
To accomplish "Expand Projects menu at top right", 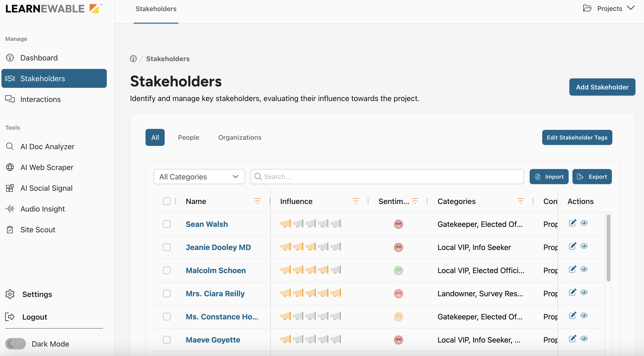I will pos(609,8).
